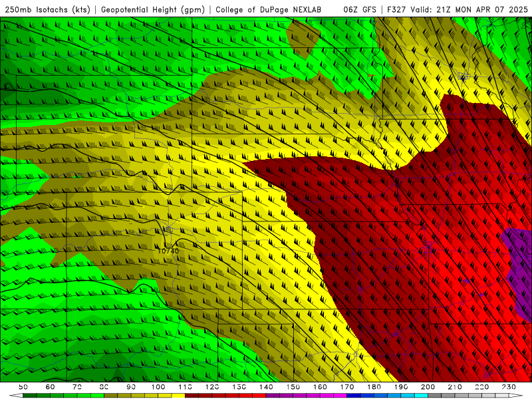532x399 pixels.
Task: Click the '10740' height contour label on the map
Action: pos(168,251)
